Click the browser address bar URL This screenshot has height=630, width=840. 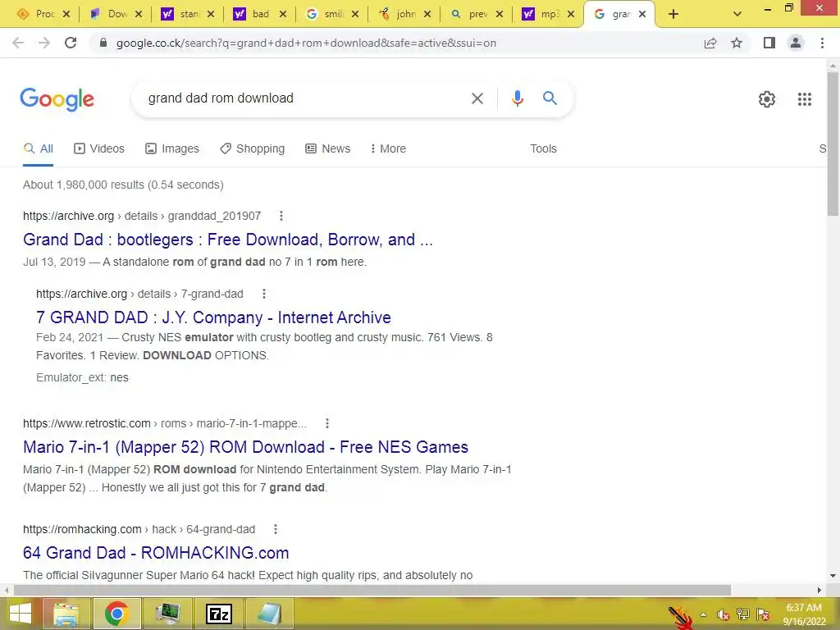coord(306,43)
